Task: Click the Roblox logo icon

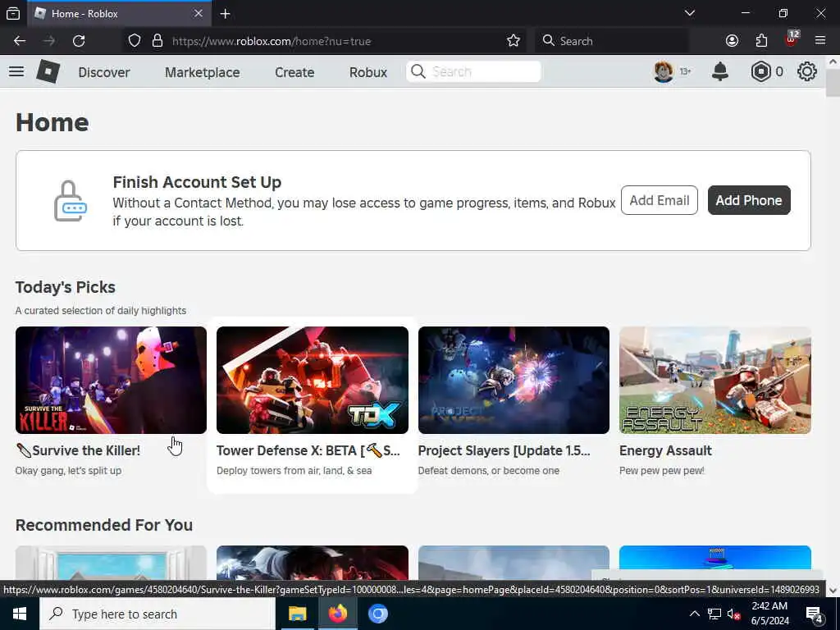Action: pyautogui.click(x=48, y=71)
